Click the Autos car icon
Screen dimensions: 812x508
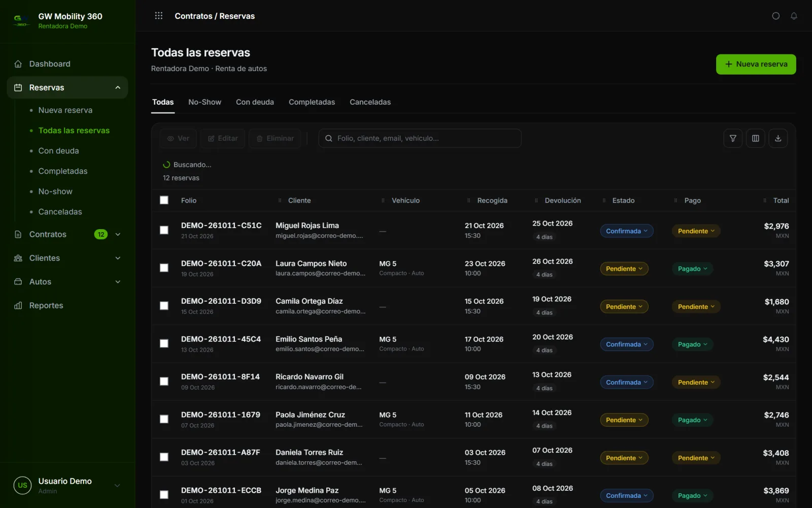click(x=18, y=282)
